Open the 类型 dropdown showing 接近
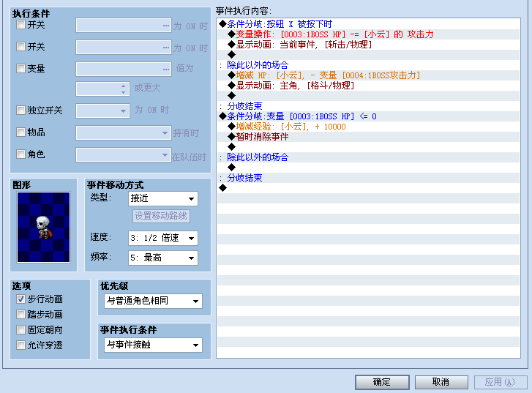 click(x=163, y=198)
